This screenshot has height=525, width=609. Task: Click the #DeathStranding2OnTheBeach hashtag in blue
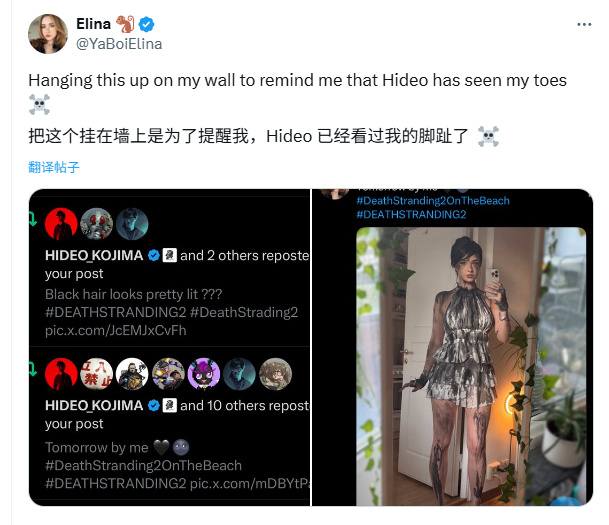tap(433, 201)
